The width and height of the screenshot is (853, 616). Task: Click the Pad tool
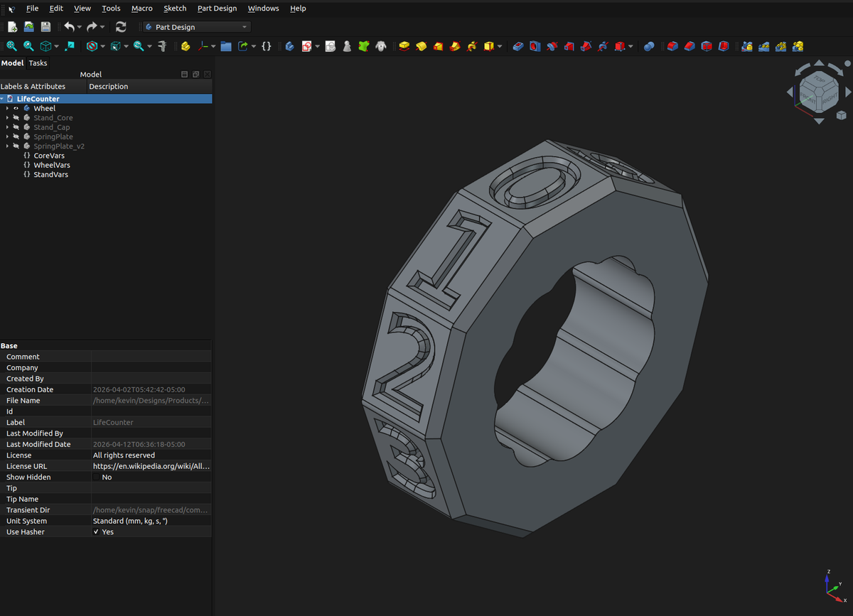click(404, 46)
